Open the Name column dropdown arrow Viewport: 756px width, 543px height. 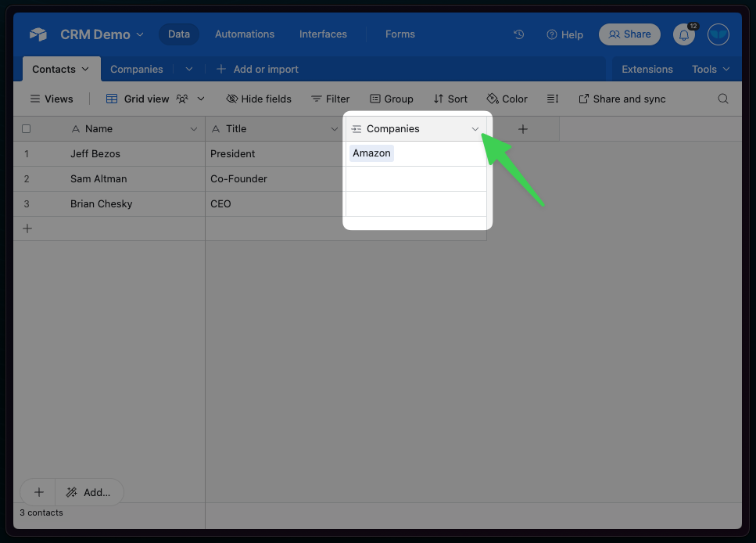[193, 129]
